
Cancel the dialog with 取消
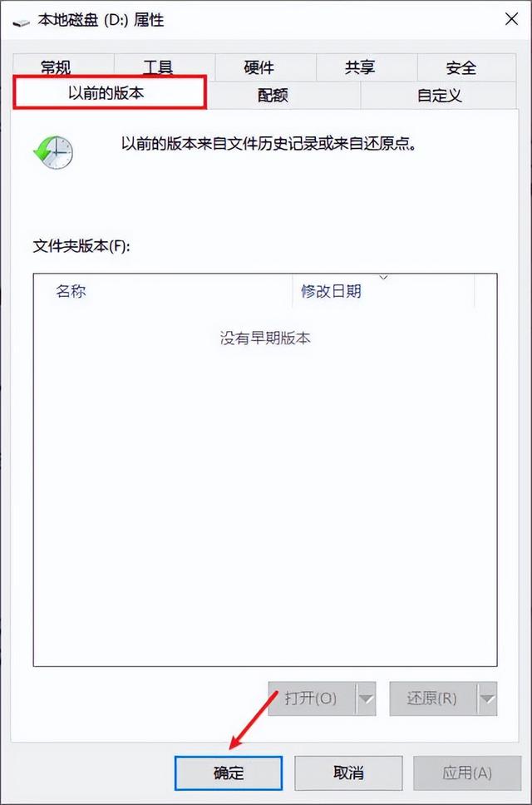pyautogui.click(x=348, y=773)
